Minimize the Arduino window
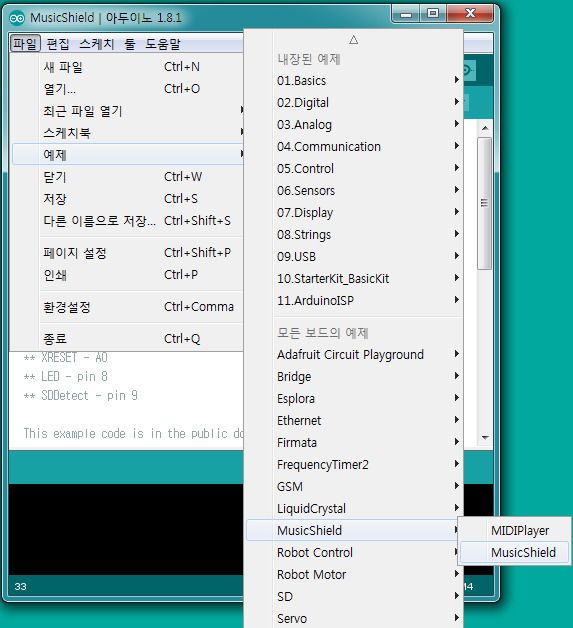573x628 pixels. tap(406, 14)
